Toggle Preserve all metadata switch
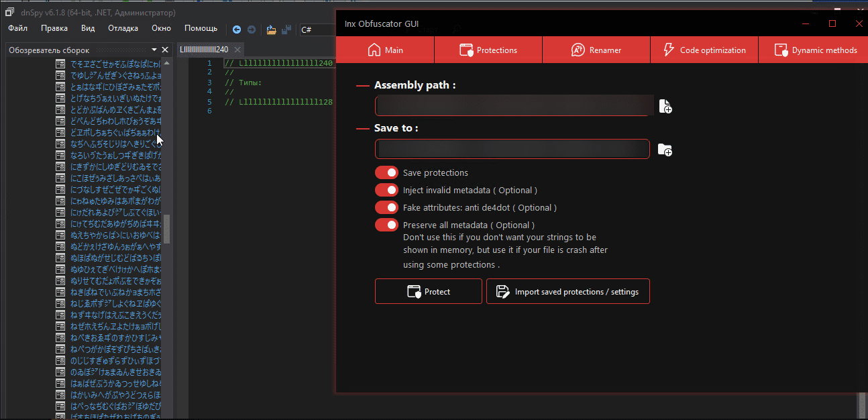Viewport: 868px width, 420px height. 386,225
